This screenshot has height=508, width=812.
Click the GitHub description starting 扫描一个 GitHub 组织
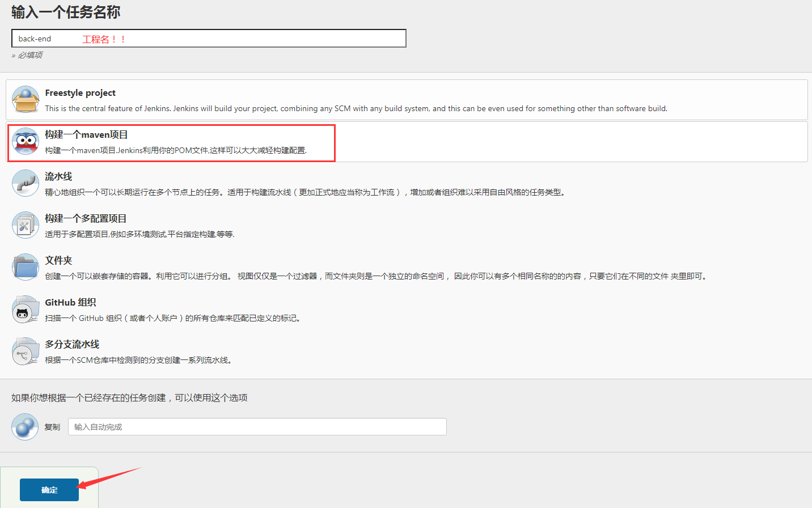coord(173,318)
